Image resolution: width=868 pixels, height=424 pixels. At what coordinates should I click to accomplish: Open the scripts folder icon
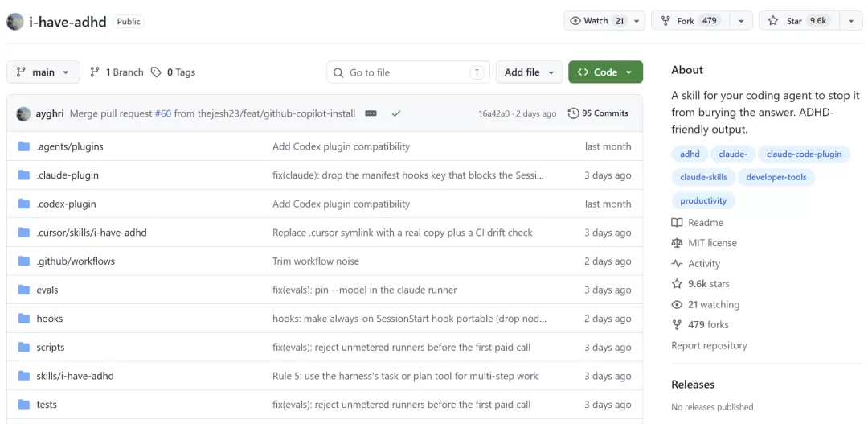coord(24,347)
